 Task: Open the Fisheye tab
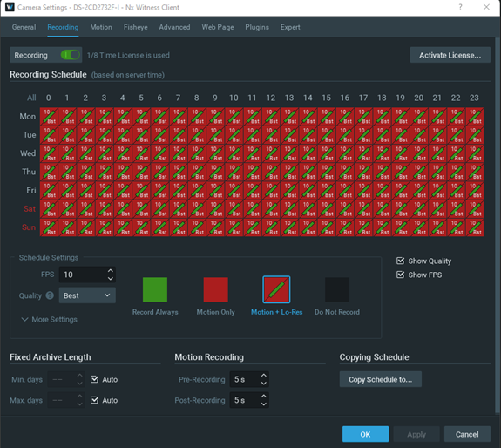click(x=135, y=27)
